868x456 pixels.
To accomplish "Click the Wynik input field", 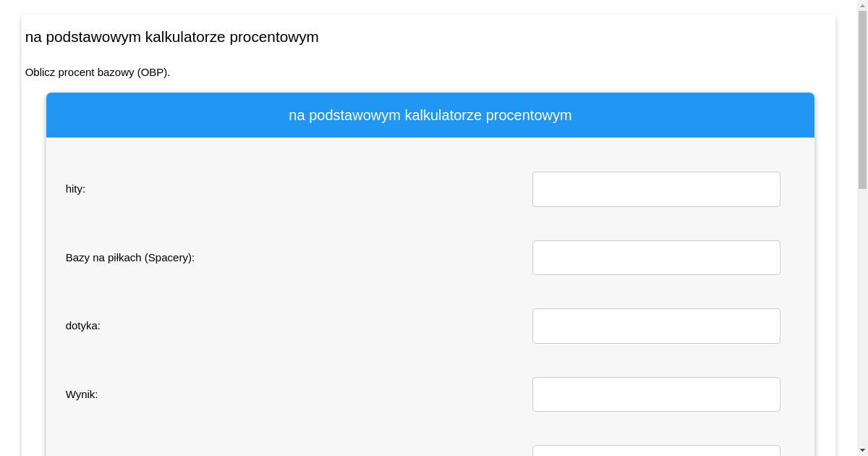I will coord(655,394).
